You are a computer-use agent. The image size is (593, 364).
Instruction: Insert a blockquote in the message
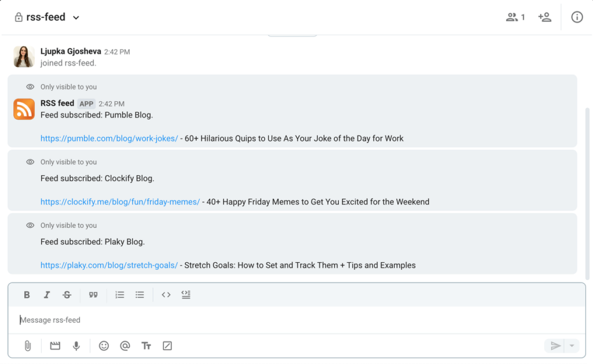[x=93, y=295]
